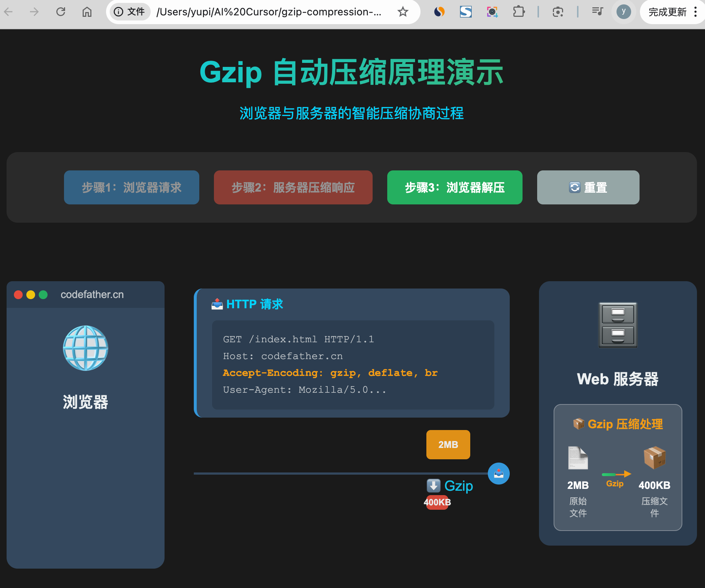This screenshot has height=588, width=705.
Task: Click the 文件 site info chip
Action: click(129, 12)
